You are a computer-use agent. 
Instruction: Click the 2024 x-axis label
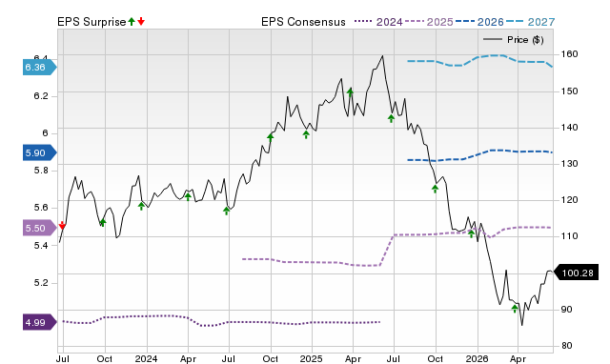[146, 358]
